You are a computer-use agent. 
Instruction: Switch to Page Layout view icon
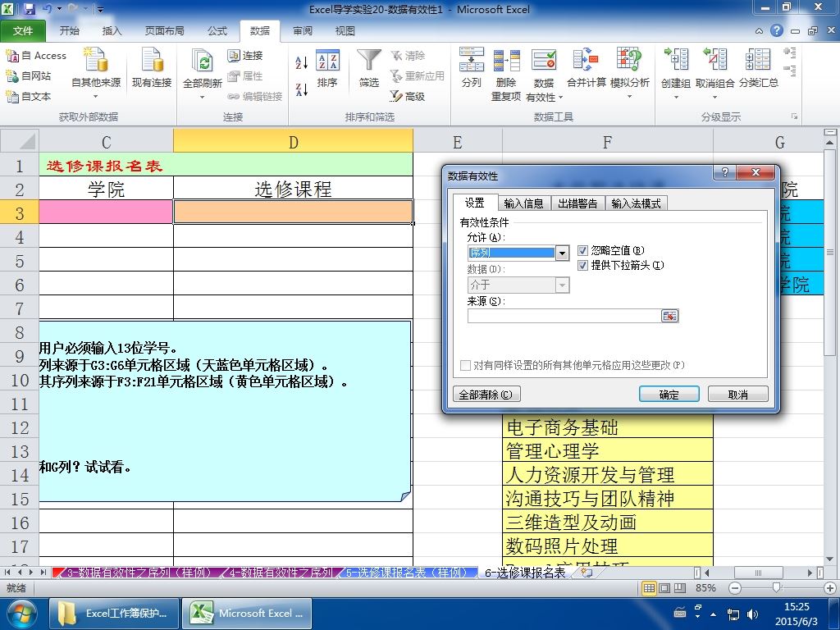point(664,588)
